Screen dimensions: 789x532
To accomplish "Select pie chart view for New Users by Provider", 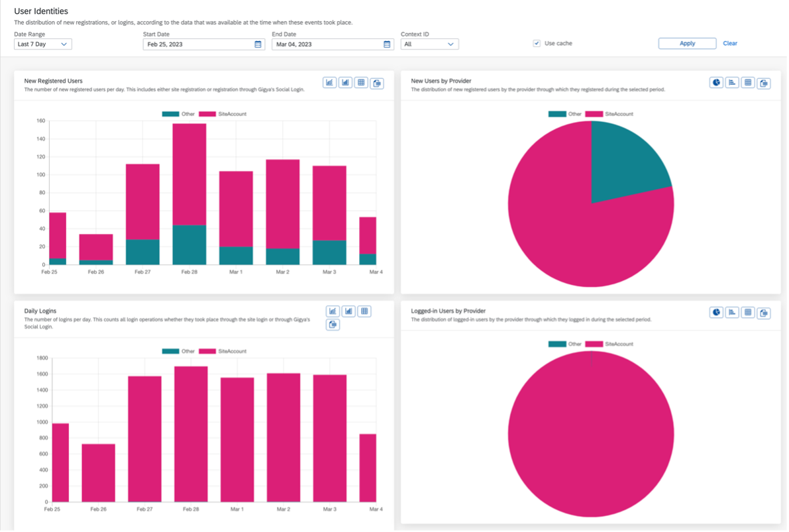I will 716,83.
